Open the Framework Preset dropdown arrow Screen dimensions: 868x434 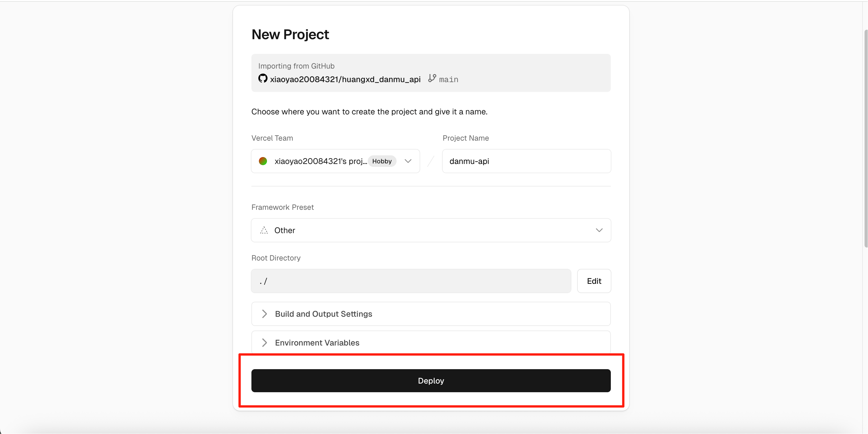coord(599,230)
